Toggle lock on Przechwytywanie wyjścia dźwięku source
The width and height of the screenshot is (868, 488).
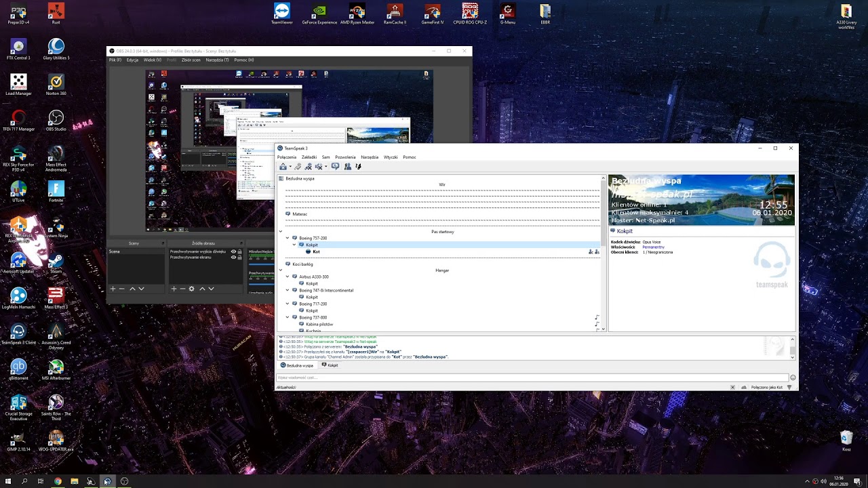[x=239, y=251]
